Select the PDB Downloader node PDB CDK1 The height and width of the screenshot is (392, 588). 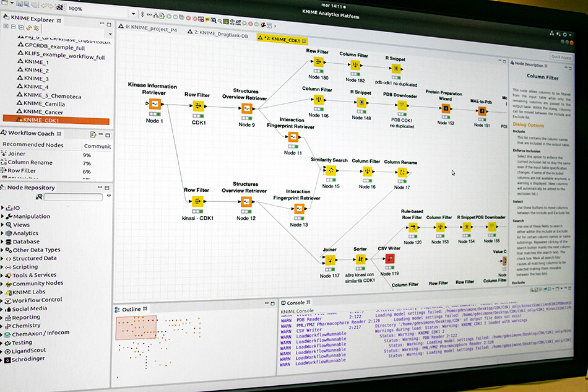click(x=402, y=105)
